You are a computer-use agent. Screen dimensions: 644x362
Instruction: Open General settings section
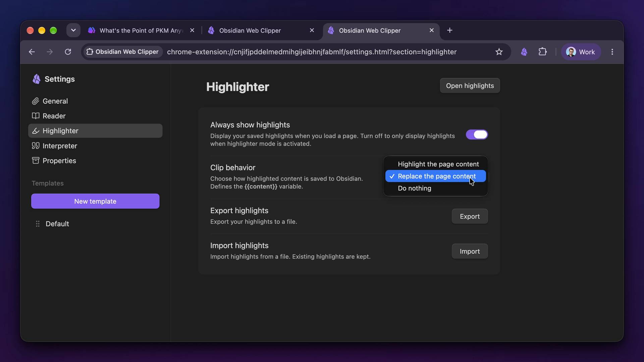click(95, 101)
